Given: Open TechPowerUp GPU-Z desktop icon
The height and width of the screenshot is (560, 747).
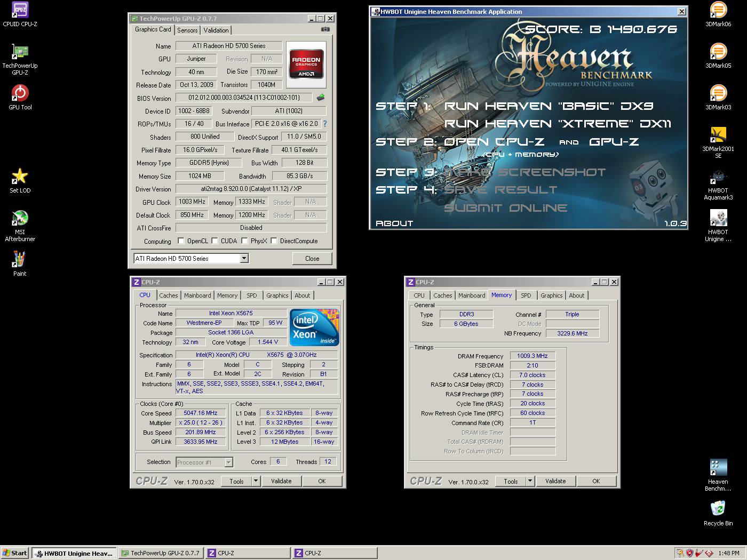Looking at the screenshot, I should pos(20,59).
